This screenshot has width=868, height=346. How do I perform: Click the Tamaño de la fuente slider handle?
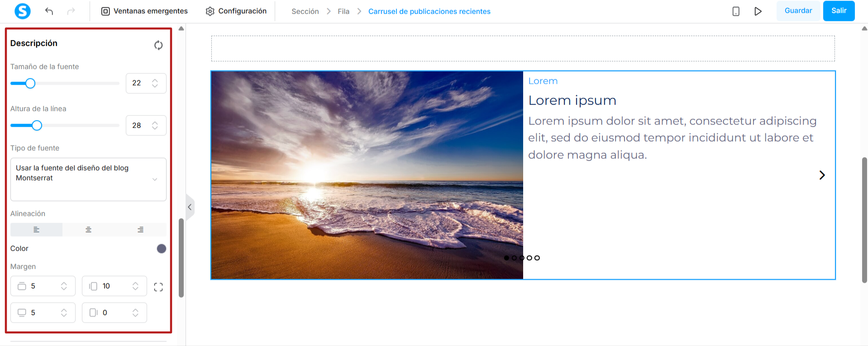coord(30,83)
